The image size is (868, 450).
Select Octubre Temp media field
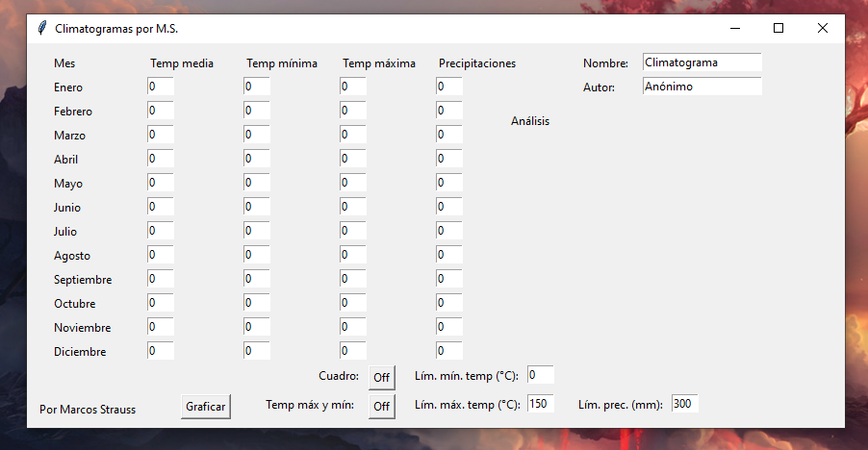[161, 302]
